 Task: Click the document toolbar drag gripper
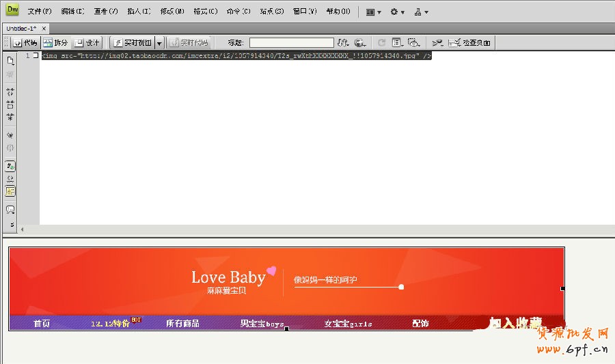pyautogui.click(x=6, y=43)
